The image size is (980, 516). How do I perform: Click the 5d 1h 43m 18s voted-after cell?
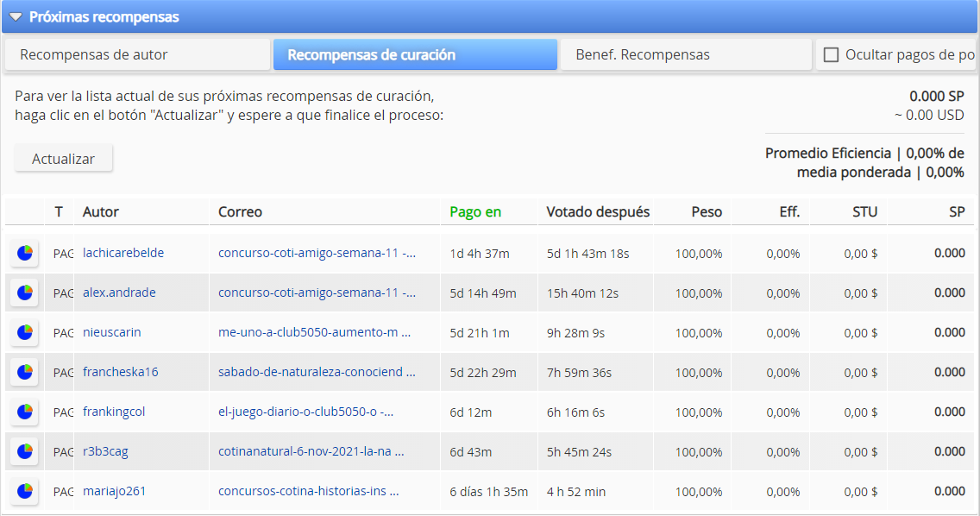[587, 254]
